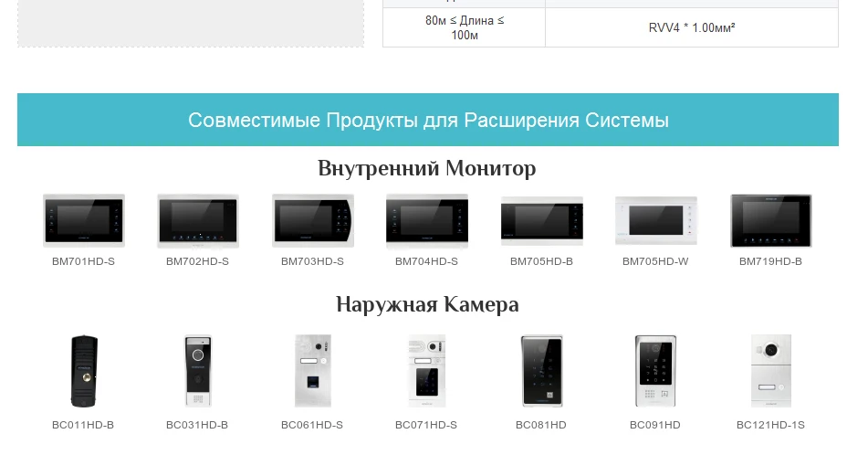Click the BM704HD-S label
Image resolution: width=868 pixels, height=455 pixels.
point(427,261)
